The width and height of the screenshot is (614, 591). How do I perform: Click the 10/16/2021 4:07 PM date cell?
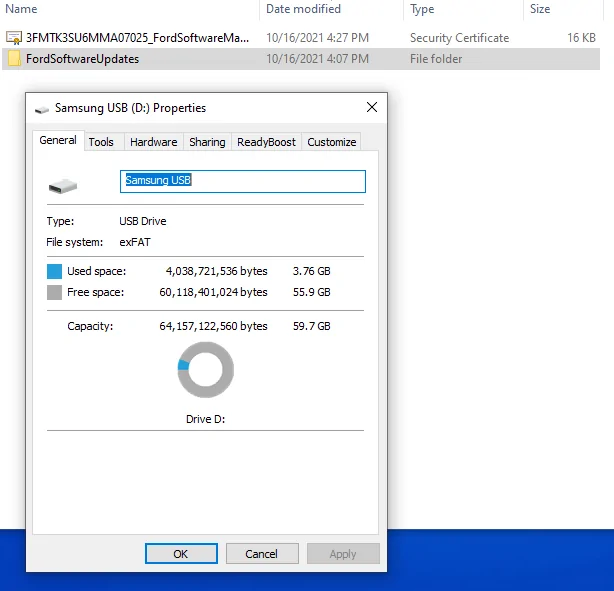tap(318, 59)
